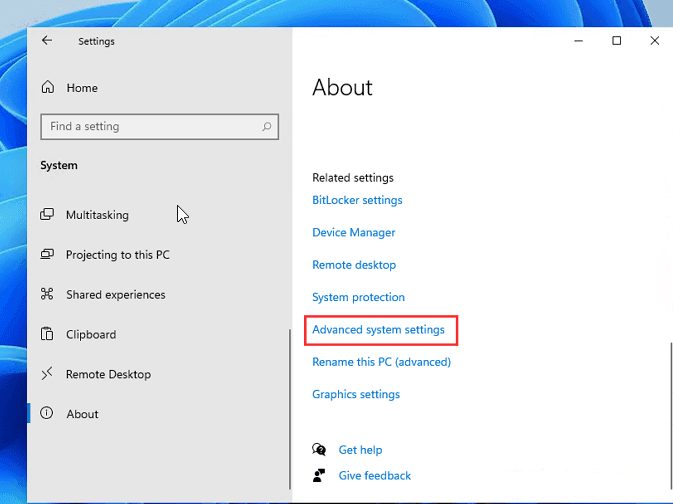Click the Clipboard icon
This screenshot has width=673, height=504.
click(47, 335)
